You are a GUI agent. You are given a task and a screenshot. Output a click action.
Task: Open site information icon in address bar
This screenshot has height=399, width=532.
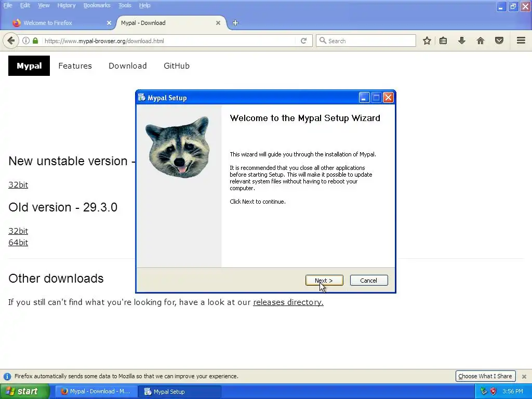pyautogui.click(x=26, y=41)
